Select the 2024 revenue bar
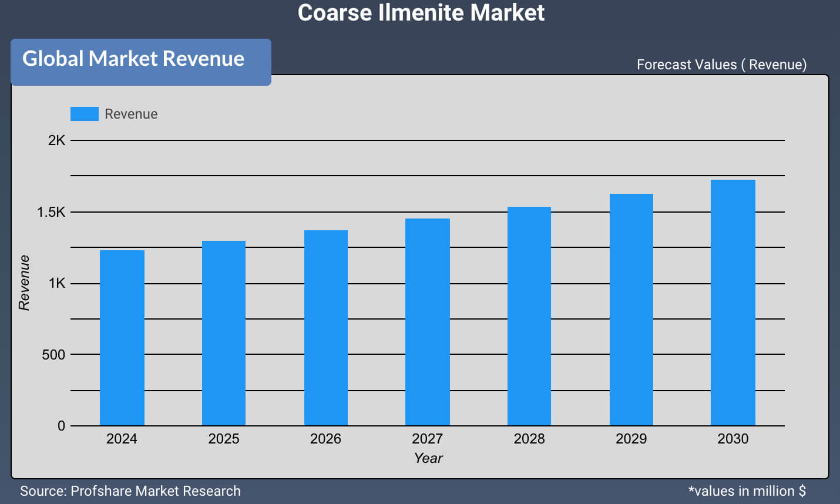Viewport: 840px width, 504px height. (x=122, y=338)
